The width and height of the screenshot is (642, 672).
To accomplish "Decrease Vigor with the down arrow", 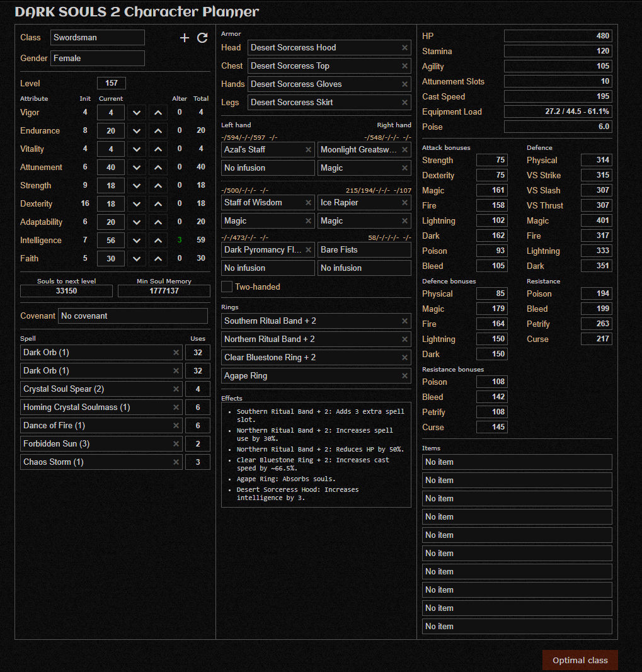I will pos(137,113).
